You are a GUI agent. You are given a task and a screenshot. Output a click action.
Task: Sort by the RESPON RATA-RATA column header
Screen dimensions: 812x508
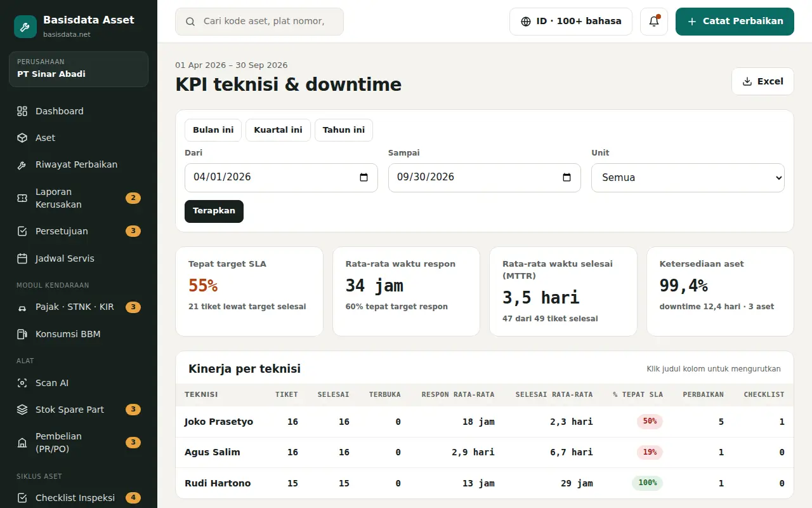(458, 394)
